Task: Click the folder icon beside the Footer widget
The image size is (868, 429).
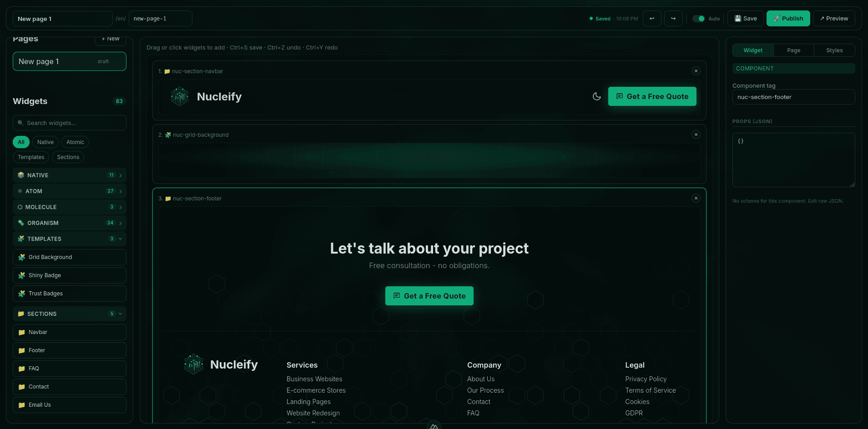Action: 21,350
